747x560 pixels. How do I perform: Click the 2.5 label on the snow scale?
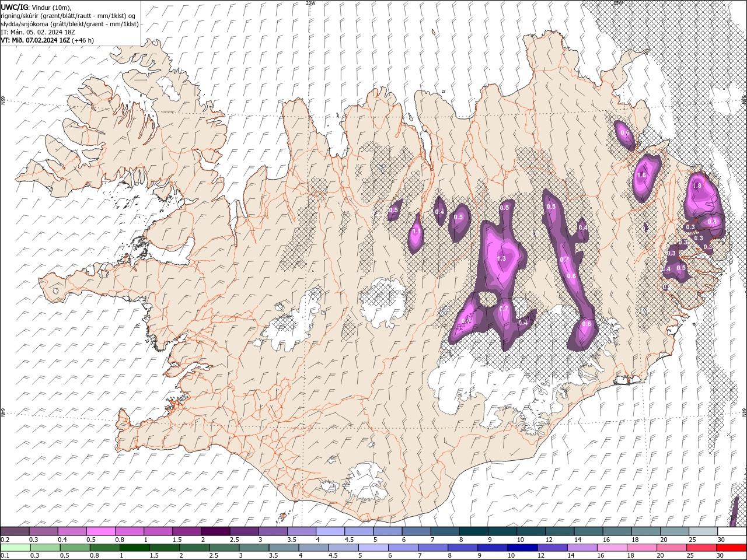click(x=234, y=540)
